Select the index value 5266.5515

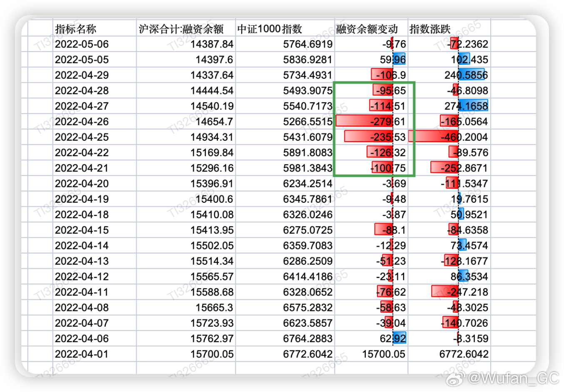[x=285, y=122]
